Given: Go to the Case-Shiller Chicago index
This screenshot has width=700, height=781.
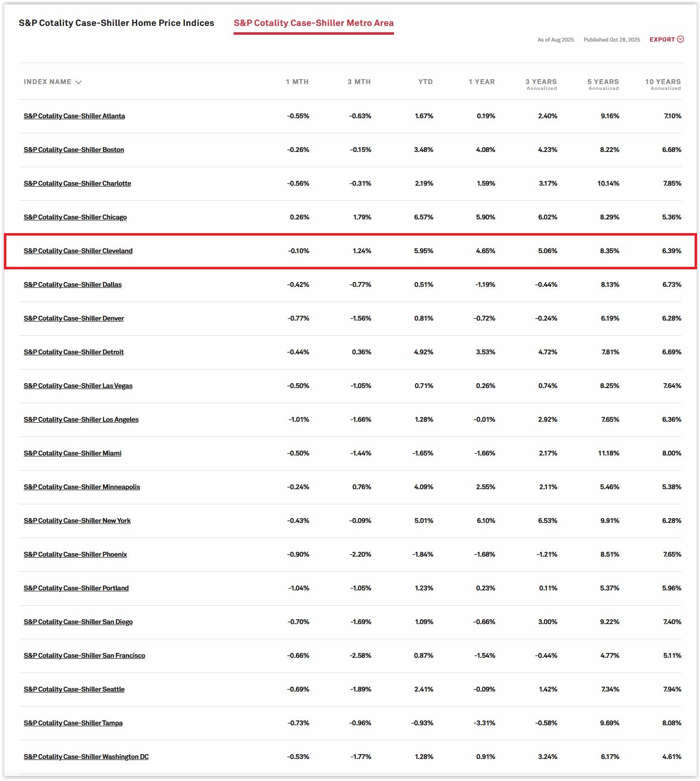Looking at the screenshot, I should [75, 217].
